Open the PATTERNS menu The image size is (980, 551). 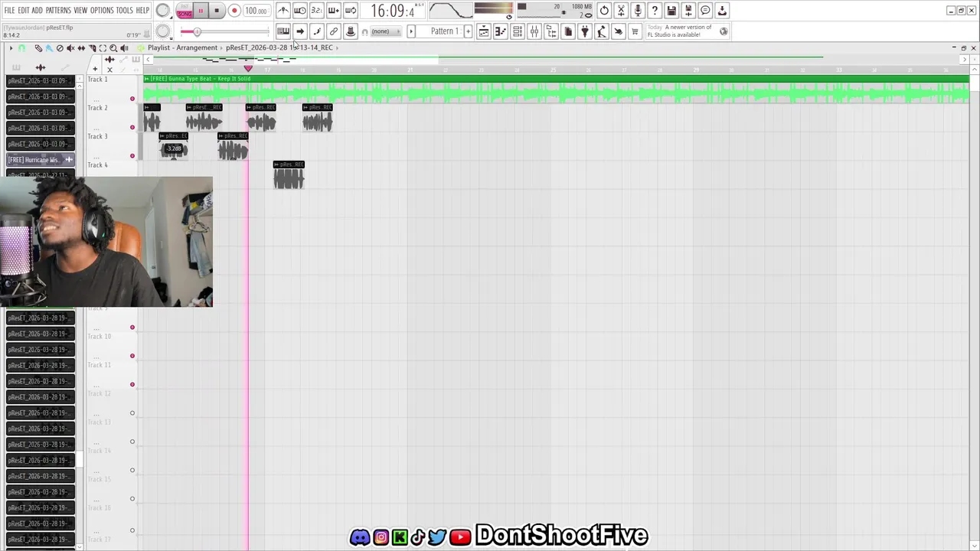(x=58, y=11)
